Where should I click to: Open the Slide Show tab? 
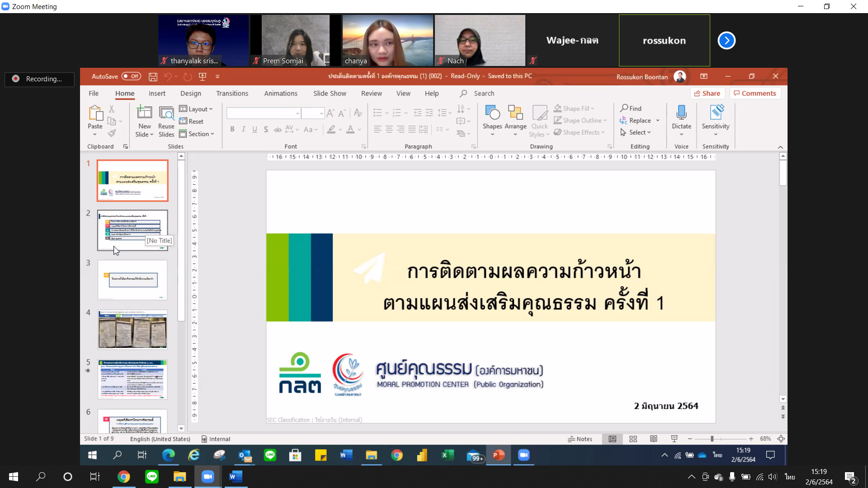330,93
